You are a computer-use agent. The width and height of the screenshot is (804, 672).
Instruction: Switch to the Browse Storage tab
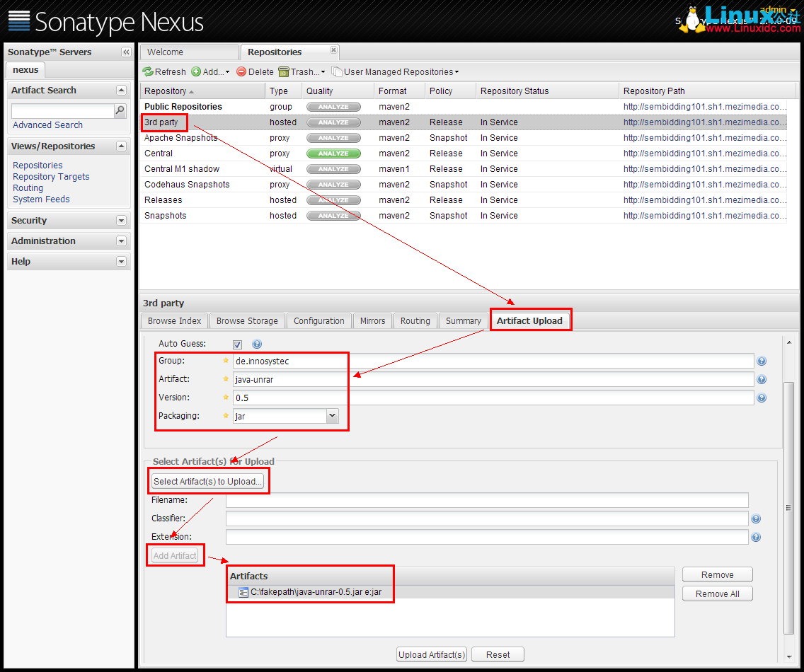pos(247,320)
